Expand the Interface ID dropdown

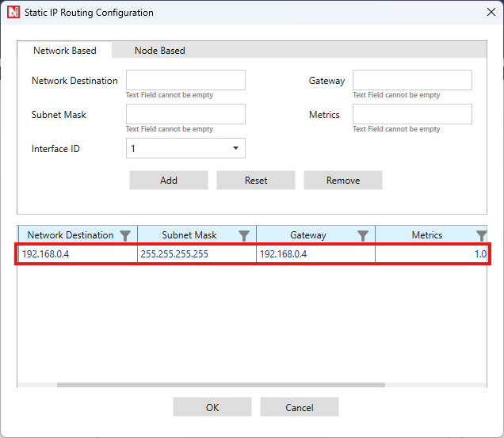point(235,149)
